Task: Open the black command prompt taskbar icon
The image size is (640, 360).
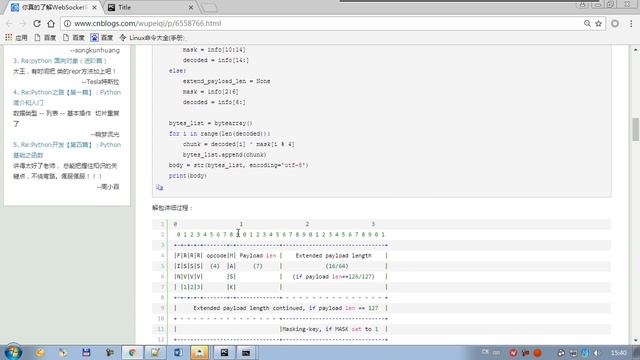Action: click(246, 353)
